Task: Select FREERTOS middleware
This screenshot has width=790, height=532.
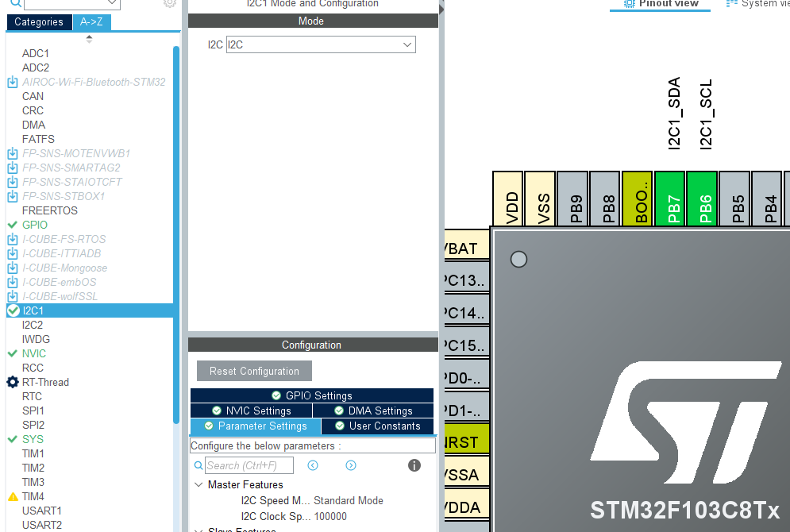Action: click(x=50, y=210)
